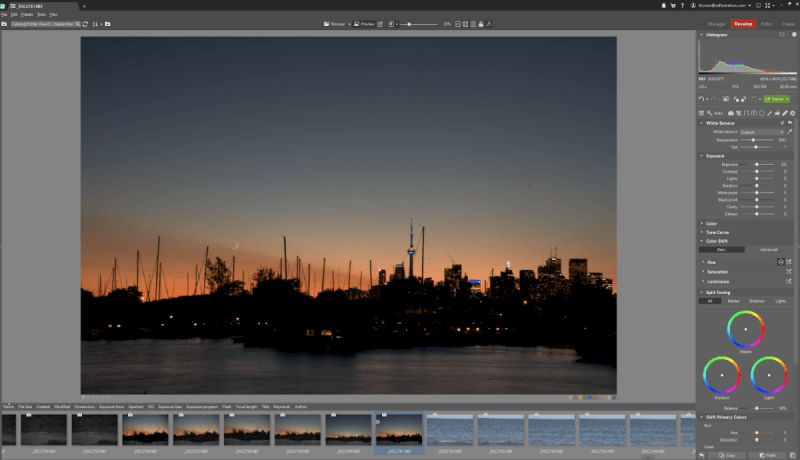800x460 pixels.
Task: Select the Lights split toning mode
Action: coord(782,300)
